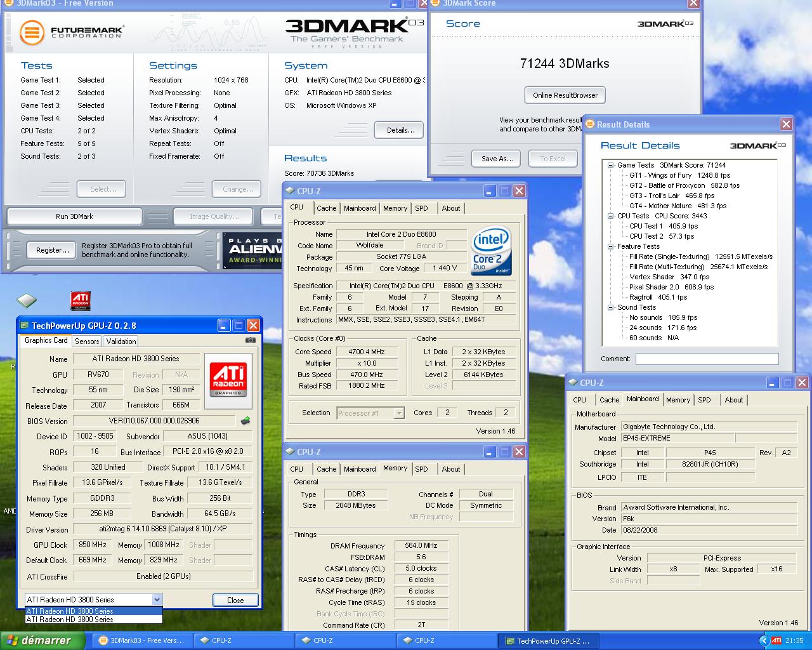Viewport: 812px width, 650px height.
Task: Click the BIOS Version field in GPU-Z
Action: point(154,421)
